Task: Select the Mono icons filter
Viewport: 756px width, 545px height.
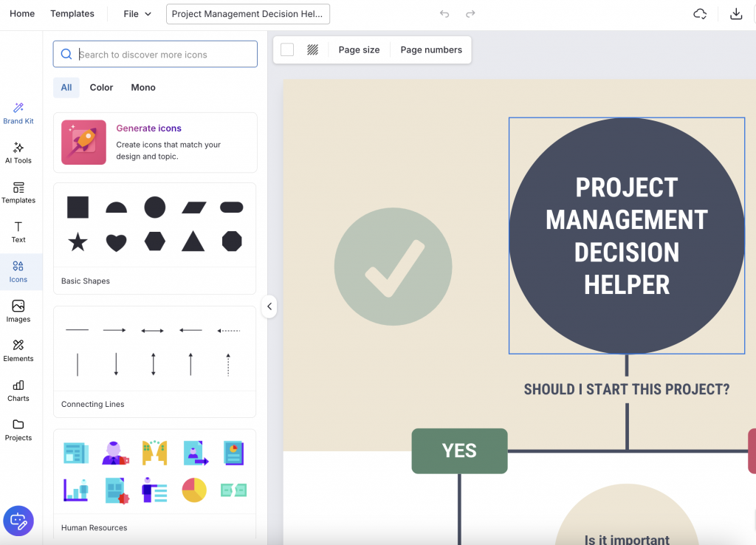Action: tap(142, 87)
